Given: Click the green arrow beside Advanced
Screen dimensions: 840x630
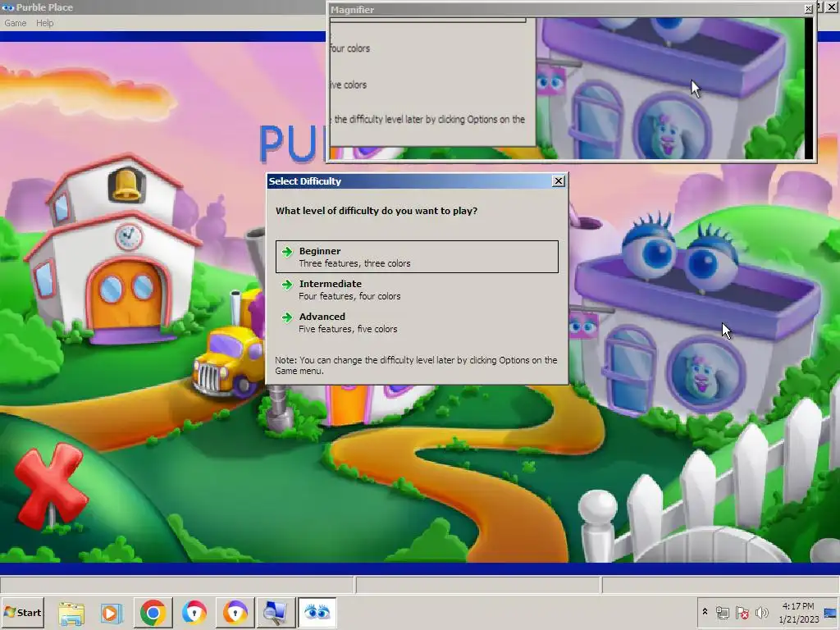Looking at the screenshot, I should point(287,317).
